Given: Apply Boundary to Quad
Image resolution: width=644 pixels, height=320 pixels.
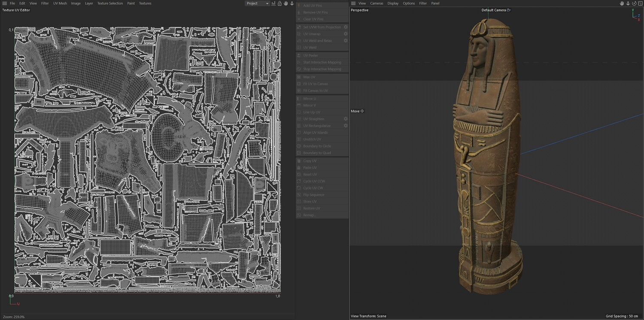Looking at the screenshot, I should pos(322,153).
